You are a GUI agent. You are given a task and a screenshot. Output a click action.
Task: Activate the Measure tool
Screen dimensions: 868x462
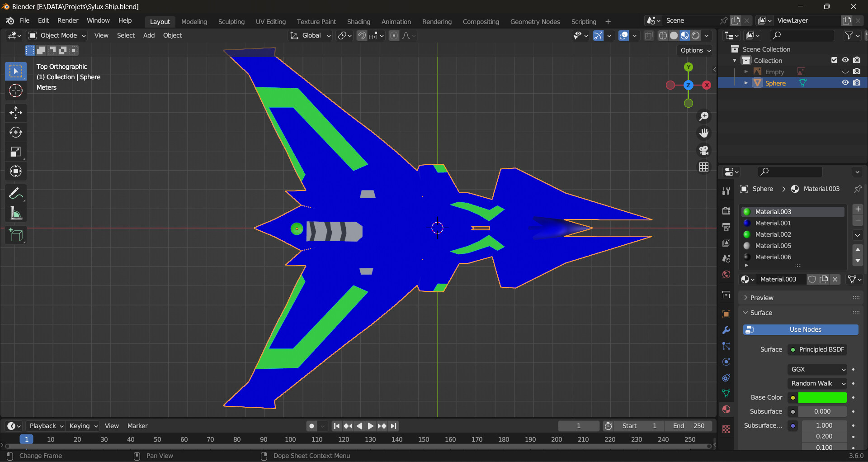click(16, 213)
